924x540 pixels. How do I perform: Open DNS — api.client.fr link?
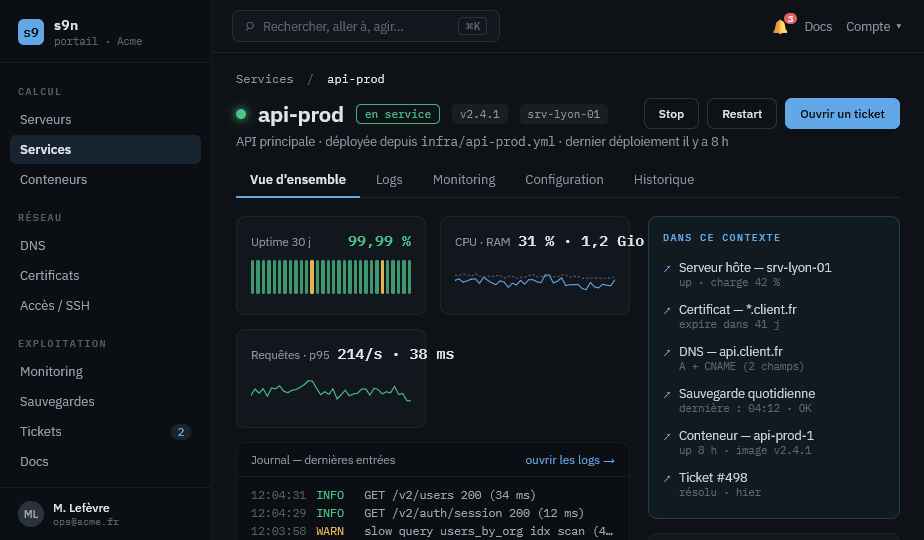click(730, 352)
